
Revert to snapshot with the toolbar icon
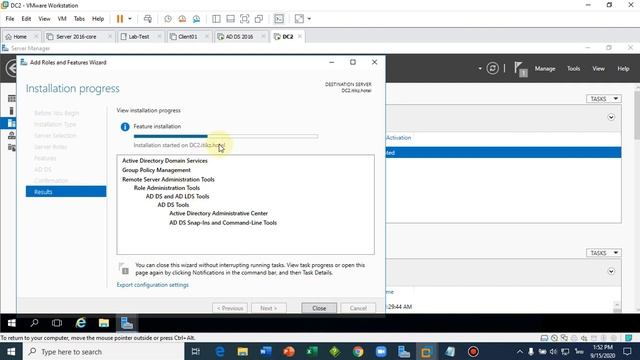pyautogui.click(x=182, y=19)
